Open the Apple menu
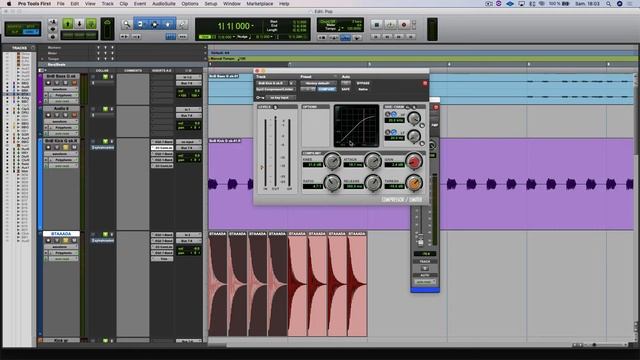Screen dimensions: 640x360 point(9,4)
